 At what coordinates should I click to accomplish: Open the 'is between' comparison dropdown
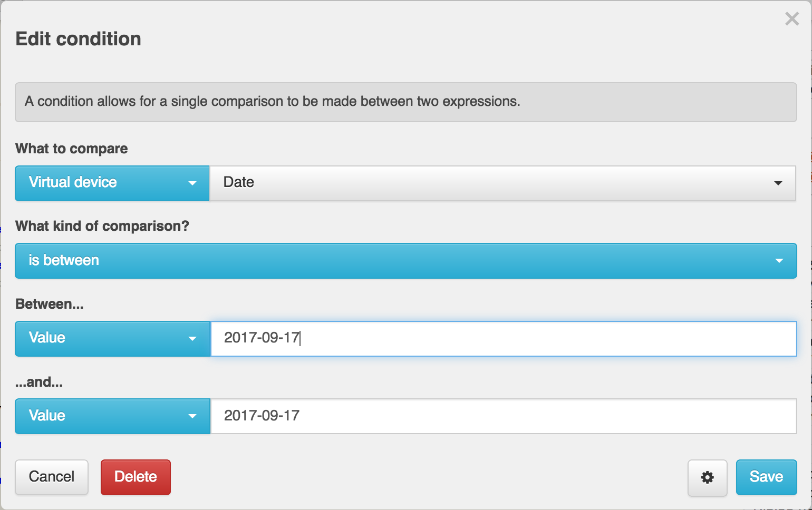tap(406, 261)
